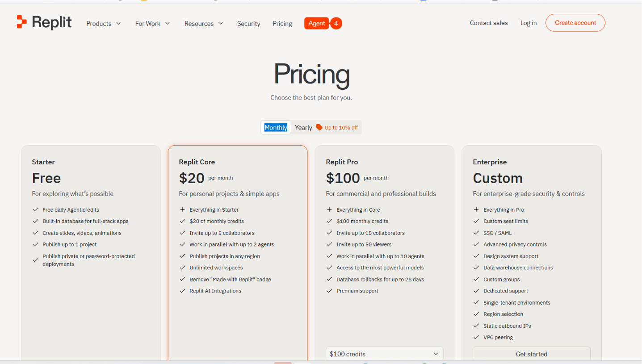Click Choose the best plan for you
642x364 pixels.
coord(311,97)
